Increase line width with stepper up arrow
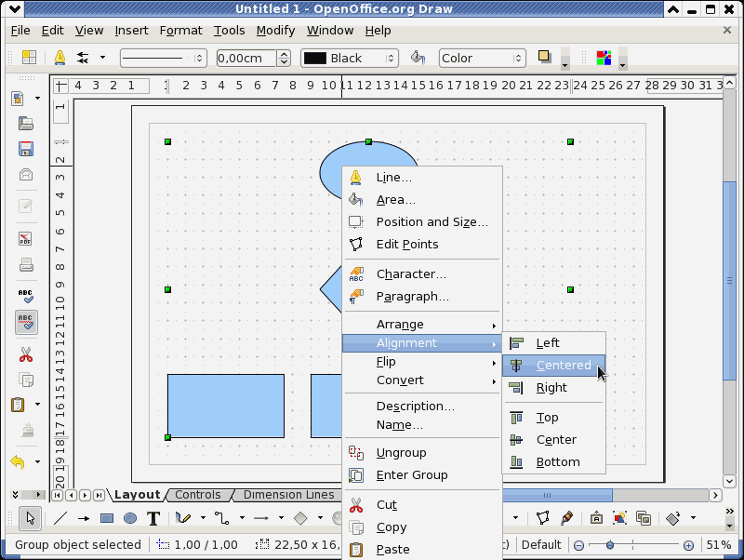This screenshot has width=744, height=560. 284,54
